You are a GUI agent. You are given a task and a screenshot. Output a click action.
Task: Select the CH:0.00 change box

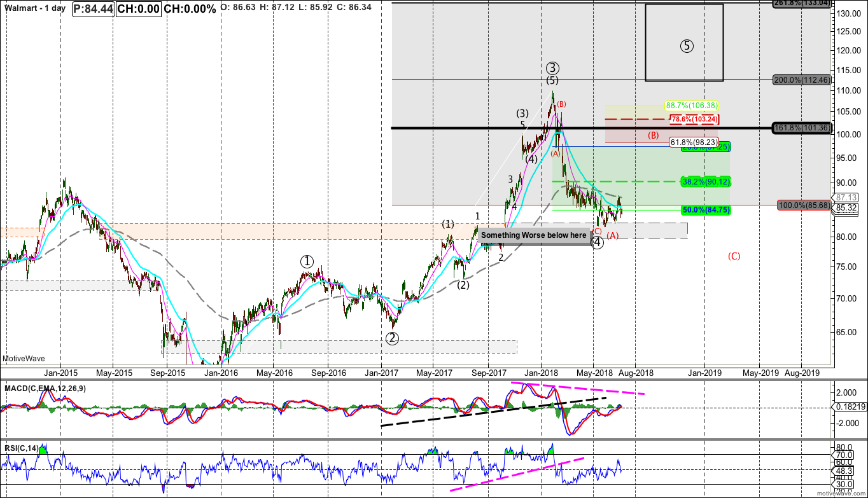(139, 10)
